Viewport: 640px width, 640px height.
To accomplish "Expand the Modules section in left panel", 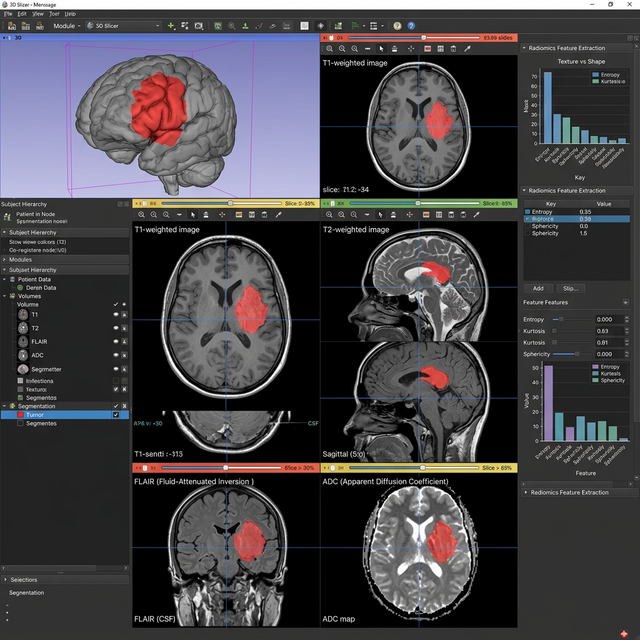I will [x=5, y=258].
